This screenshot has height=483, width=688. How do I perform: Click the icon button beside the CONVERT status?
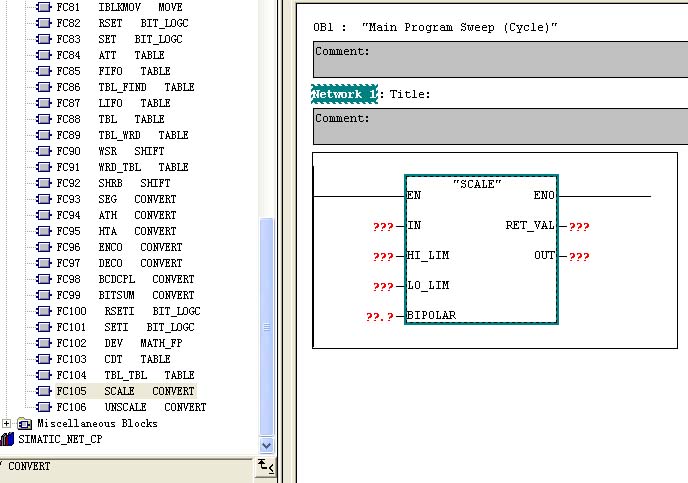(264, 465)
